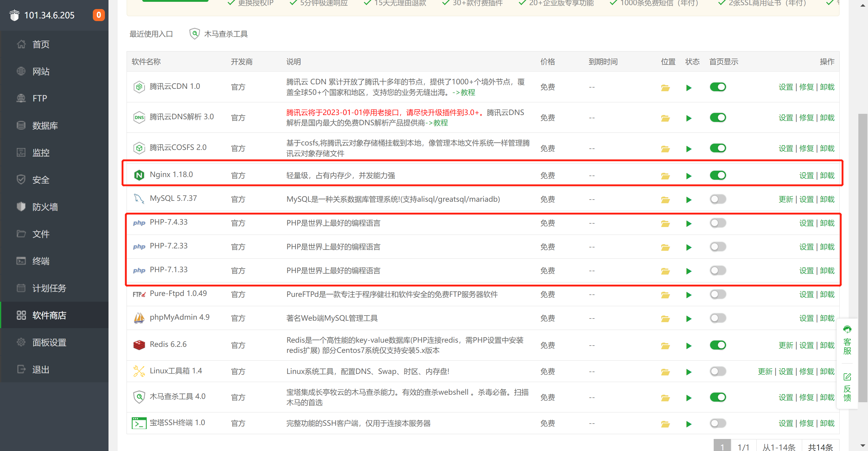Screen dimensions: 868x451
Task: Open 反馈 feedback side button
Action: pyautogui.click(x=847, y=387)
